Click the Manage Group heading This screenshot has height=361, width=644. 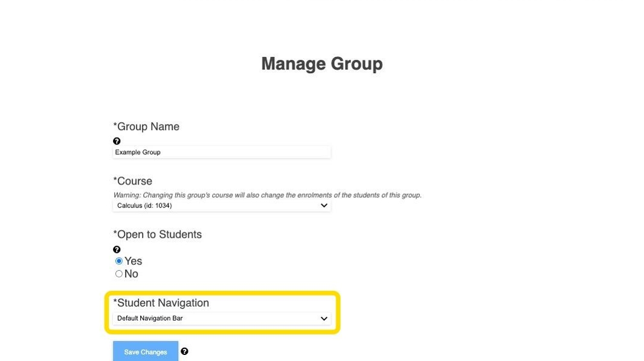(321, 64)
